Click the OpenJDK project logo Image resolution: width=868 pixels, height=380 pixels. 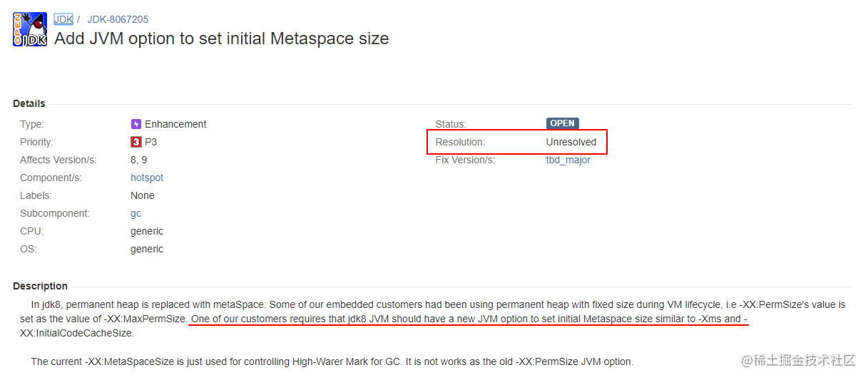point(30,29)
